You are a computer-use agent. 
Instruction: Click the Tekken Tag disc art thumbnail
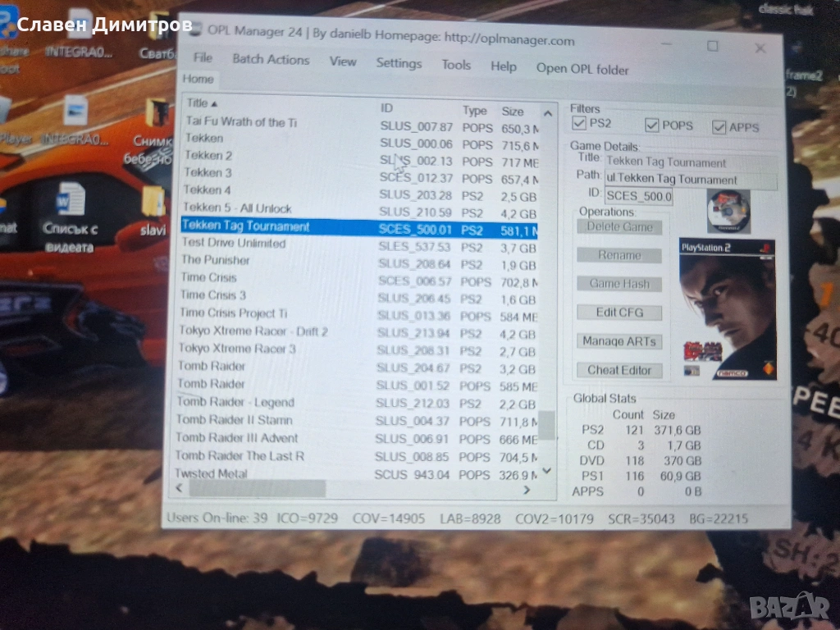728,211
